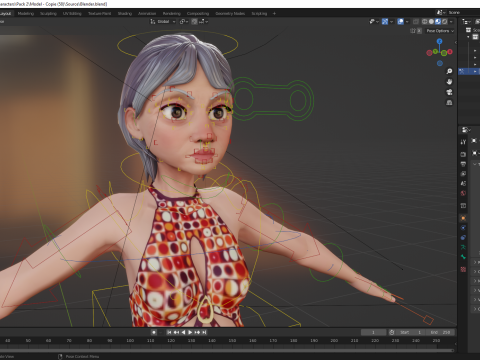
Task: Jump to the timeline end frame
Action: coord(204,332)
